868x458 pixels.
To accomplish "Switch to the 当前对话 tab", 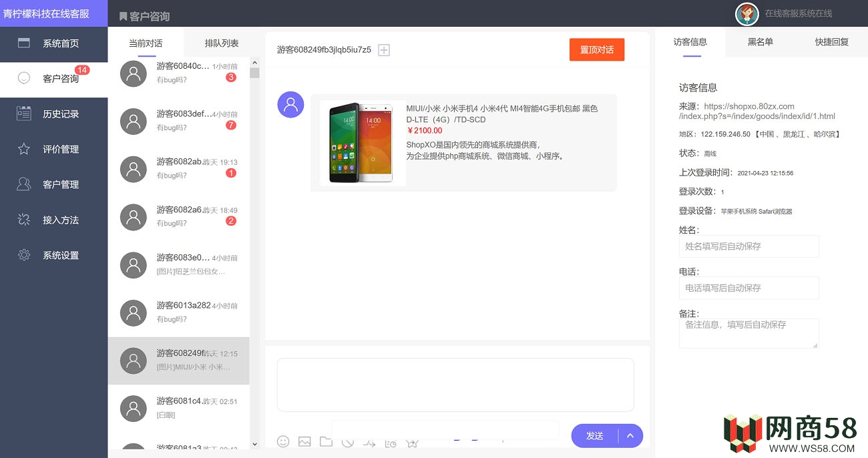I will [146, 43].
